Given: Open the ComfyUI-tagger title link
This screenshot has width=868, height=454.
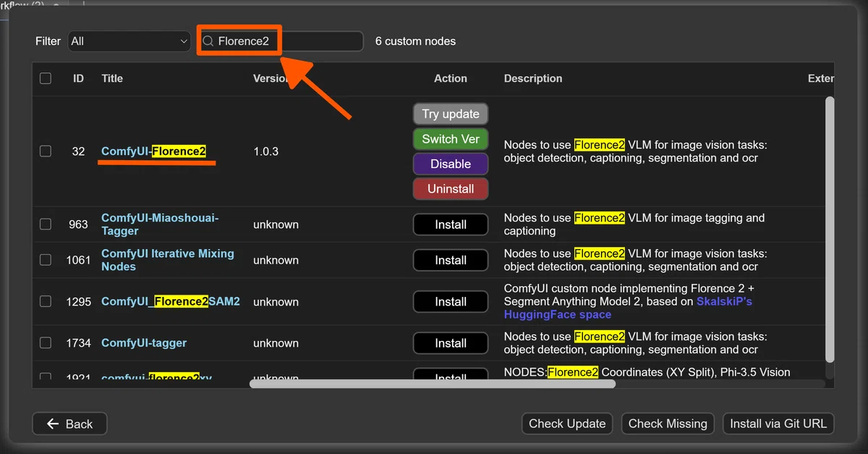Looking at the screenshot, I should pos(144,343).
